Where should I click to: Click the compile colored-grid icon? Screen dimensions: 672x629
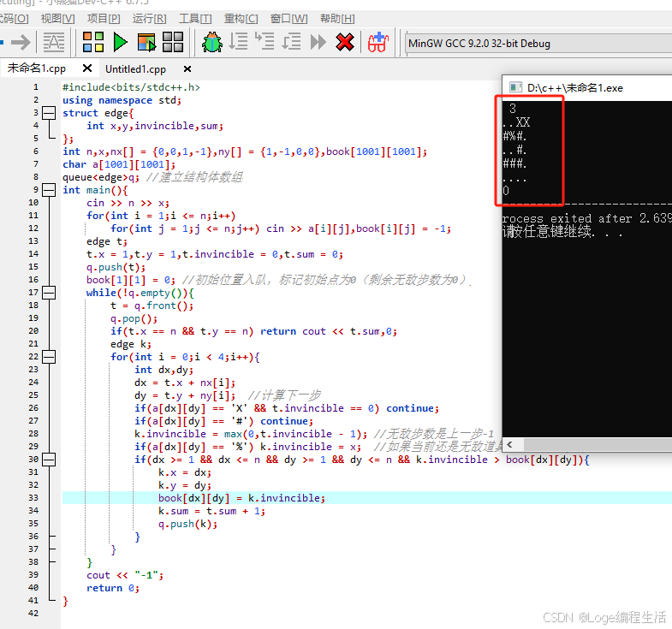93,43
